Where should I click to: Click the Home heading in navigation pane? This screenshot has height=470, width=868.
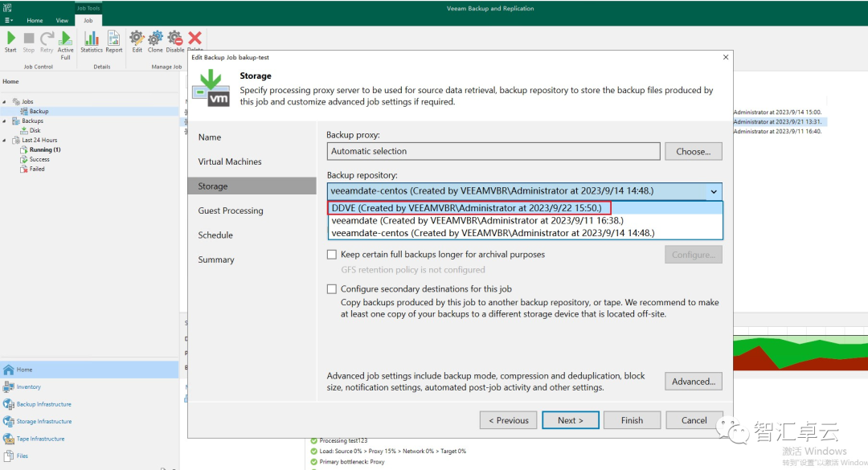[x=10, y=81]
